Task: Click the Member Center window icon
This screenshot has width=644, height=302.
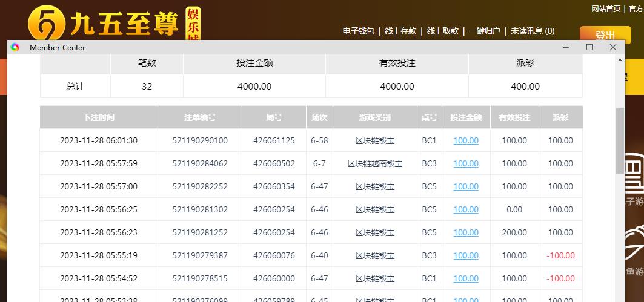Action: click(15, 48)
